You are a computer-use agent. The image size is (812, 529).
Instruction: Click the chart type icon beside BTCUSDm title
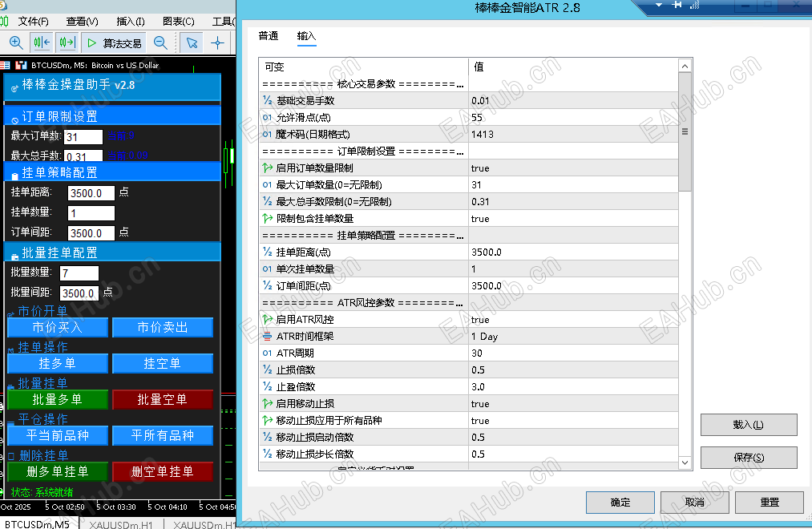click(21, 65)
